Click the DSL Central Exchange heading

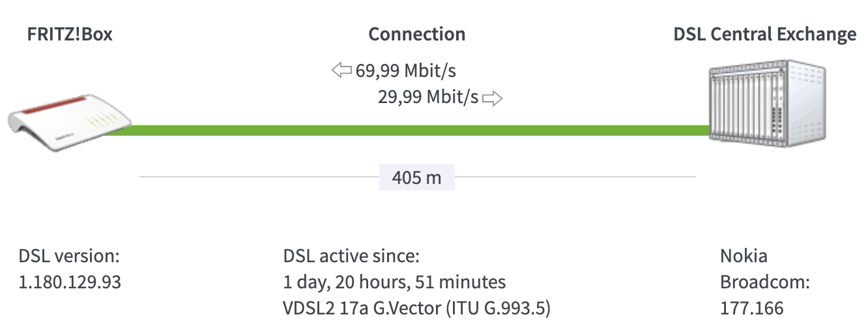click(765, 35)
